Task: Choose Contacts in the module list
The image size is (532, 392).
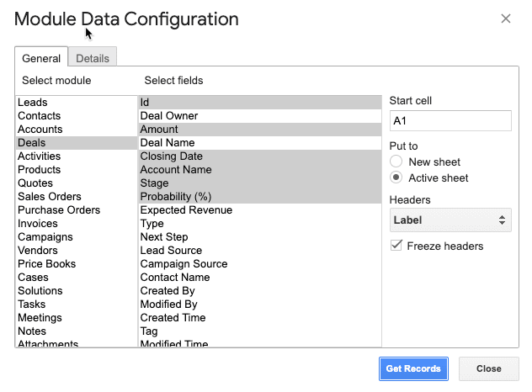Action: 77,116
